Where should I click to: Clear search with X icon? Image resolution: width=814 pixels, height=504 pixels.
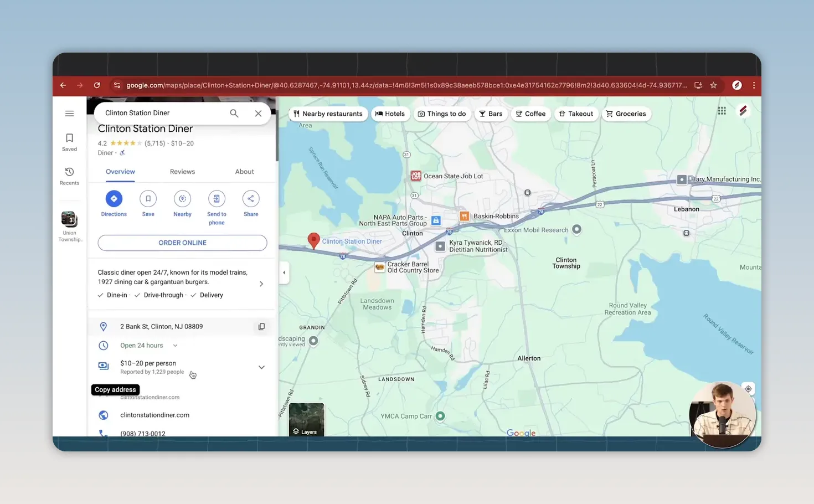point(258,113)
